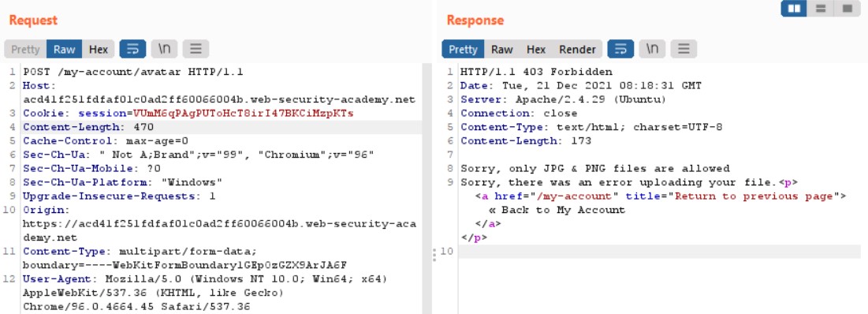The image size is (868, 314).
Task: Select the Request Pretty tab
Action: tap(25, 49)
